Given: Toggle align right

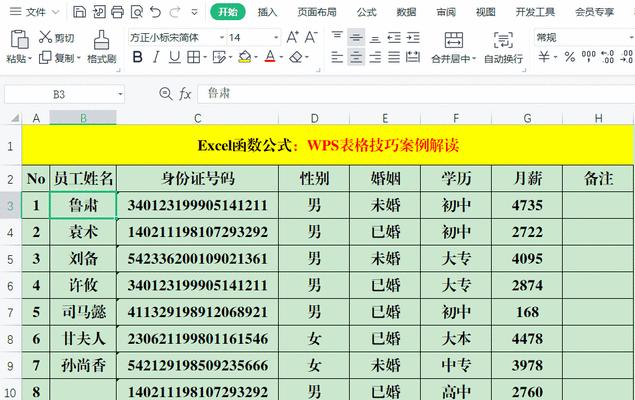Looking at the screenshot, I should (375, 57).
